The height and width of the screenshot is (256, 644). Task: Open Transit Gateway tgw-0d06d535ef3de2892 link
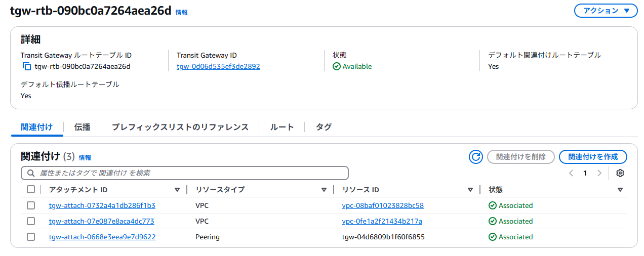click(x=218, y=66)
